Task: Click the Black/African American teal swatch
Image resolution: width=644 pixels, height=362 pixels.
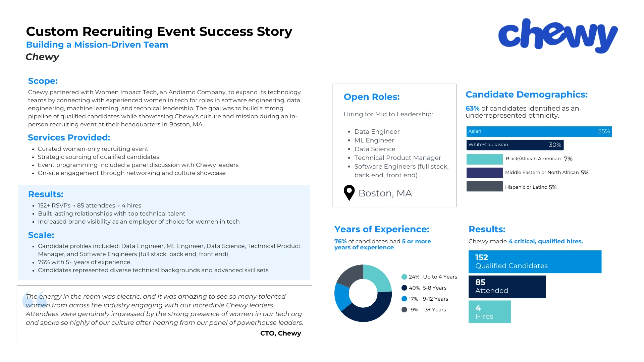Action: click(484, 159)
